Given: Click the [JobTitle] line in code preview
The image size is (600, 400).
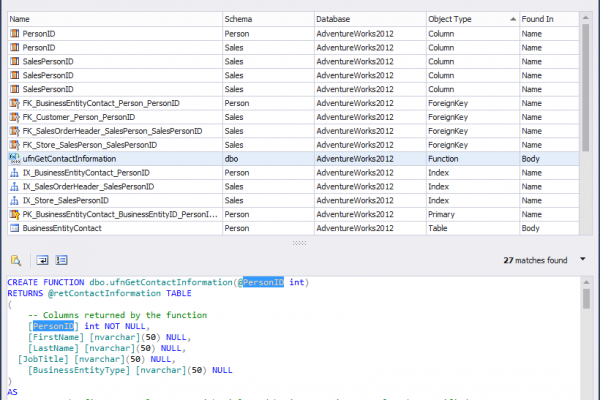Looking at the screenshot, I should point(97,359).
